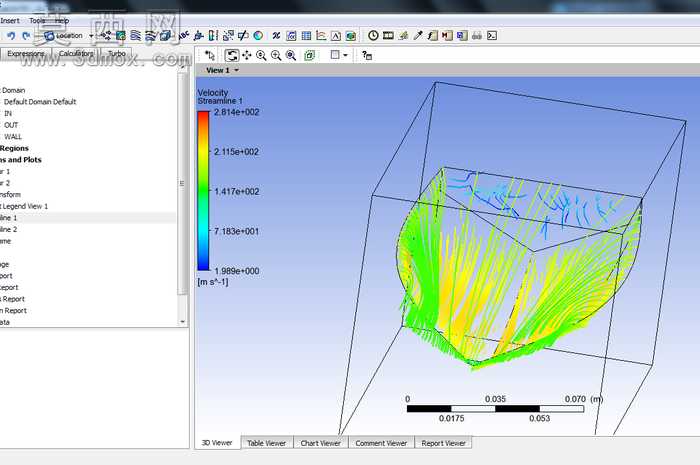Viewport: 700px width, 465px height.
Task: Print the current view
Action: tap(477, 36)
